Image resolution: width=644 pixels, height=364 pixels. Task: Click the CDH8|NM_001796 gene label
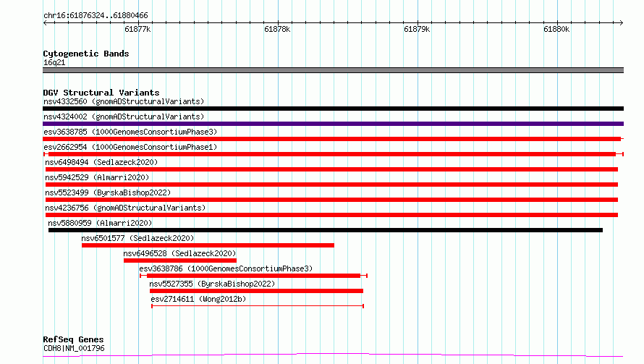[x=74, y=348]
